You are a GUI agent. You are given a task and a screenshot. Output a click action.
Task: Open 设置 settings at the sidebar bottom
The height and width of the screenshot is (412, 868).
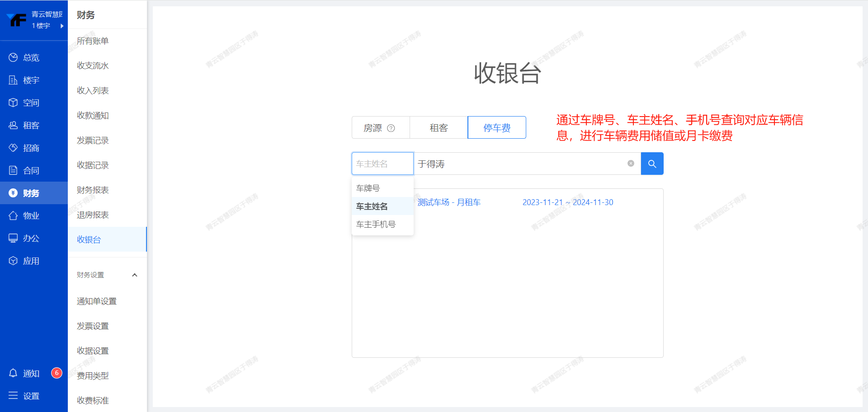click(31, 396)
